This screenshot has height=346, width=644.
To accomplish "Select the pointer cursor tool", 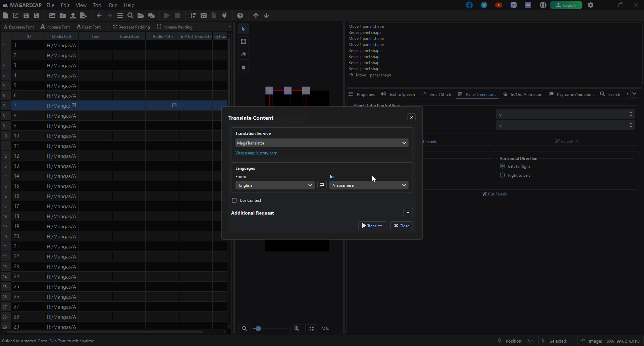I will coord(244,29).
